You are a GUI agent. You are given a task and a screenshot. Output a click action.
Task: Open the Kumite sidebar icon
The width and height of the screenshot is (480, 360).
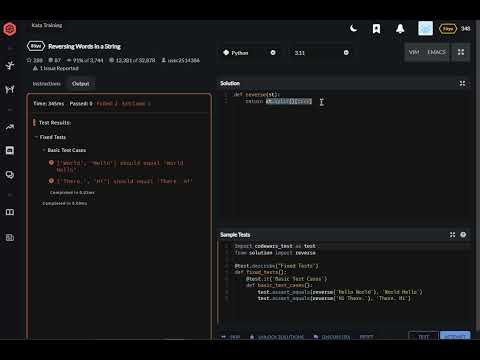coord(10,89)
